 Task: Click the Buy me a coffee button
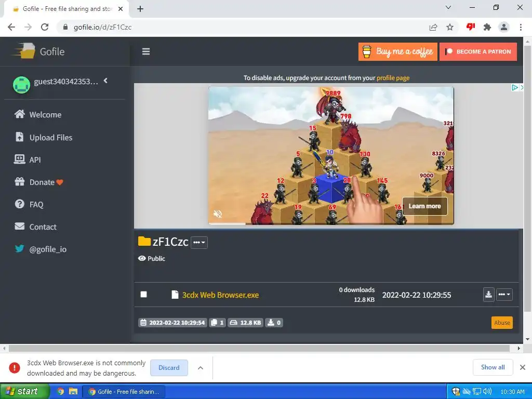pos(397,51)
